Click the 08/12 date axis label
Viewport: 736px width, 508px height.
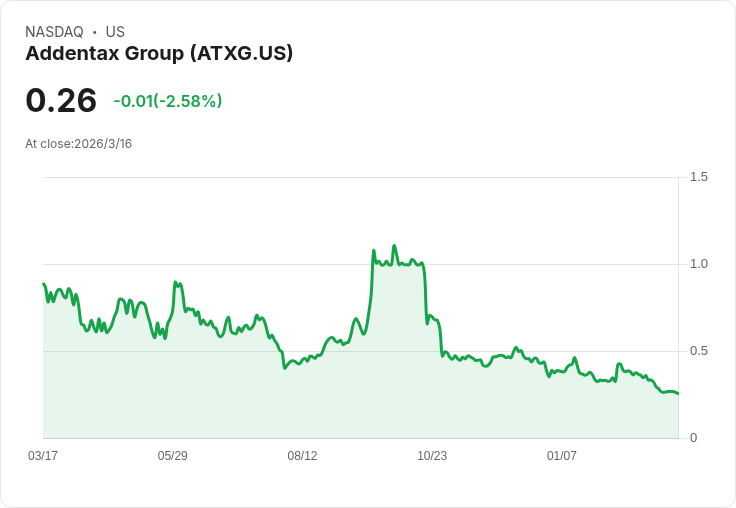tap(302, 456)
